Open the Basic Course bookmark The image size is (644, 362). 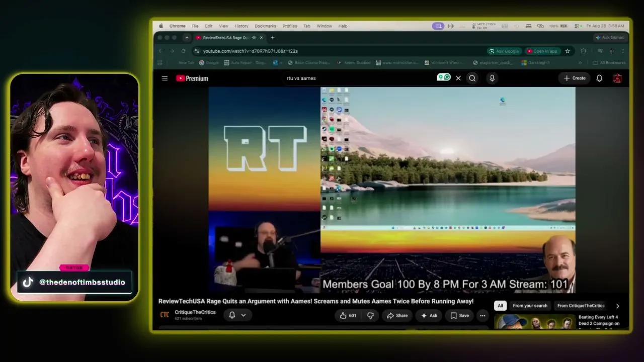[309, 63]
